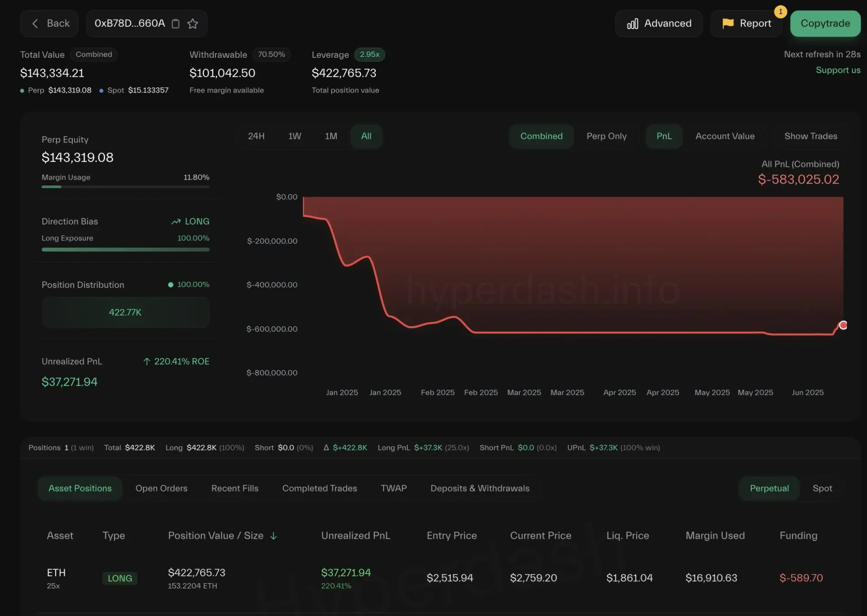The height and width of the screenshot is (616, 867).
Task: Click the Margin Usage progress bar
Action: 125,186
